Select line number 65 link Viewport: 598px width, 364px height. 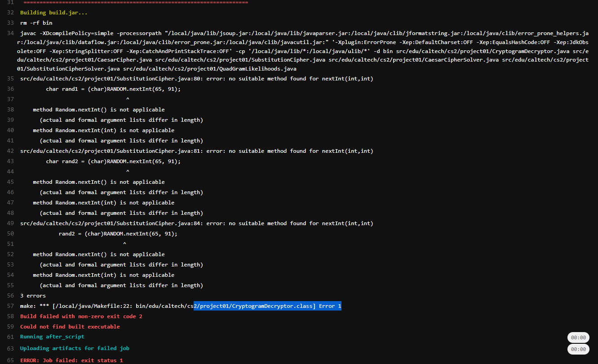tap(10, 360)
